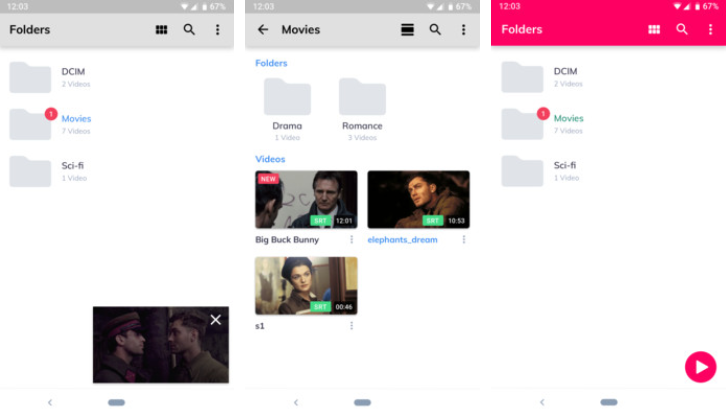The width and height of the screenshot is (727, 414).
Task: Play the elephants_dream thumbnail
Action: point(418,199)
